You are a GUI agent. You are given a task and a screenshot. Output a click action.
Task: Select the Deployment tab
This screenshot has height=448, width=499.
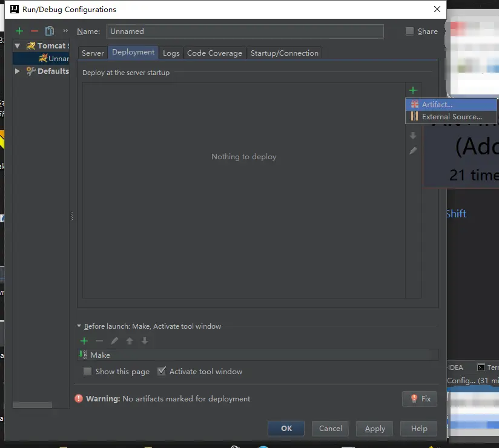point(133,52)
